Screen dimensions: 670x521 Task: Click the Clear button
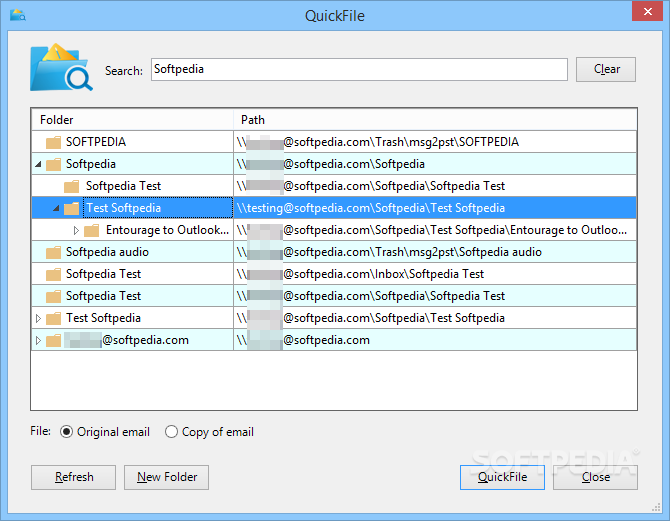tap(606, 69)
